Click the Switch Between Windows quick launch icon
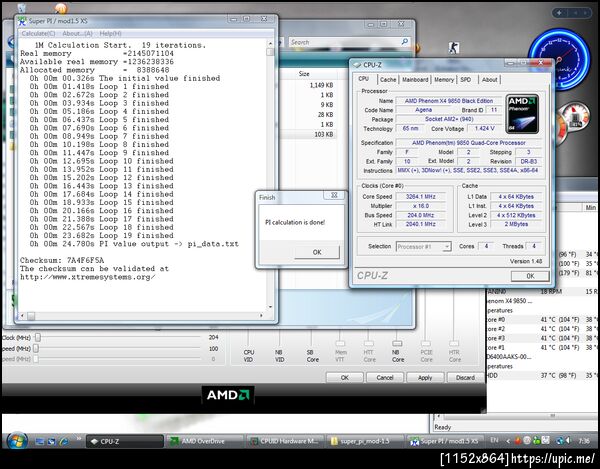 pyautogui.click(x=51, y=441)
